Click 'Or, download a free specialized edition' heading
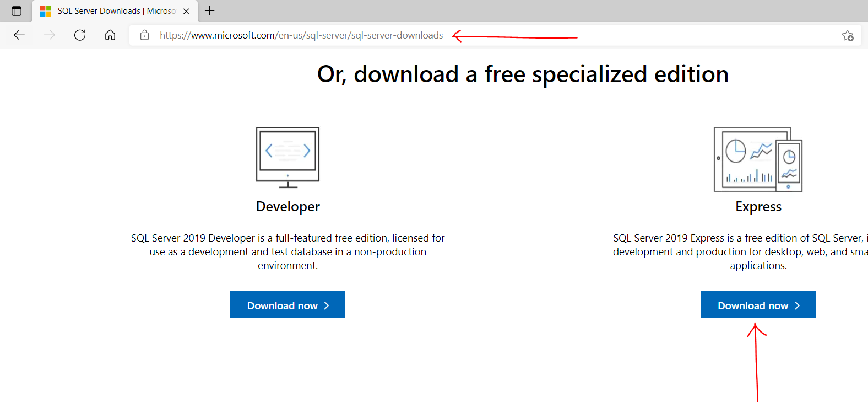 (x=523, y=74)
